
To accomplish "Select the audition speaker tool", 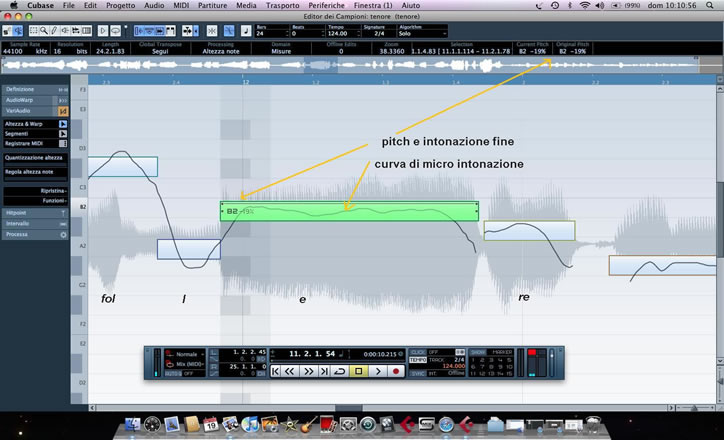I will pos(65,31).
